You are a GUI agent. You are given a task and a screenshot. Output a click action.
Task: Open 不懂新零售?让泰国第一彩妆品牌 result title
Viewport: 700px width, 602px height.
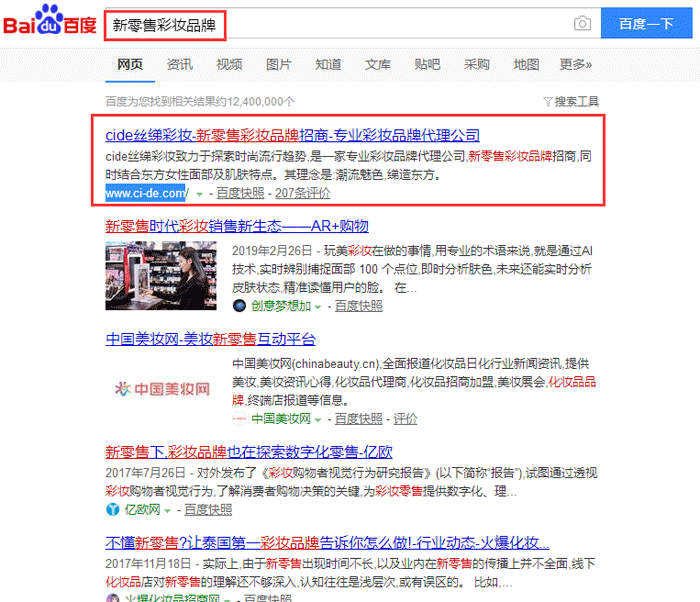click(x=327, y=543)
